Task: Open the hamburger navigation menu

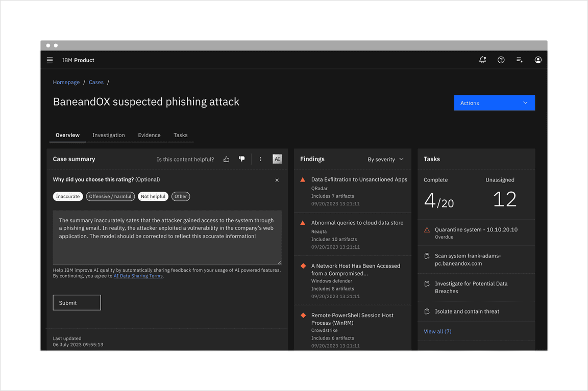Action: [x=50, y=60]
